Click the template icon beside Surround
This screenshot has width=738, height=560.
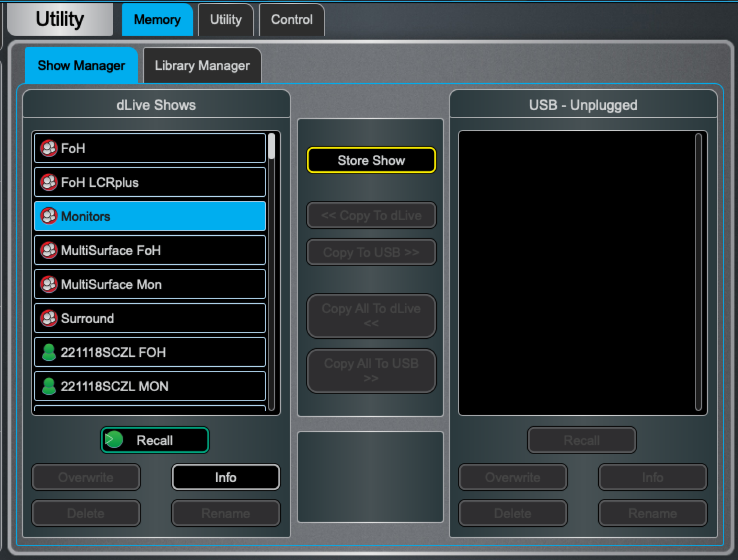49,318
